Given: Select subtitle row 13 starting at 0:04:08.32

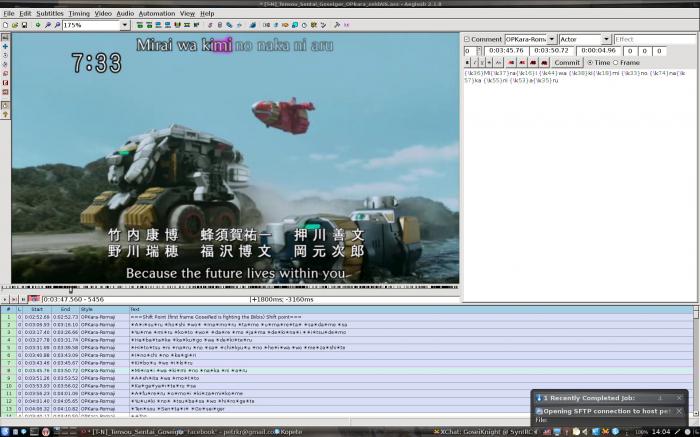Looking at the screenshot, I should (x=346, y=409).
